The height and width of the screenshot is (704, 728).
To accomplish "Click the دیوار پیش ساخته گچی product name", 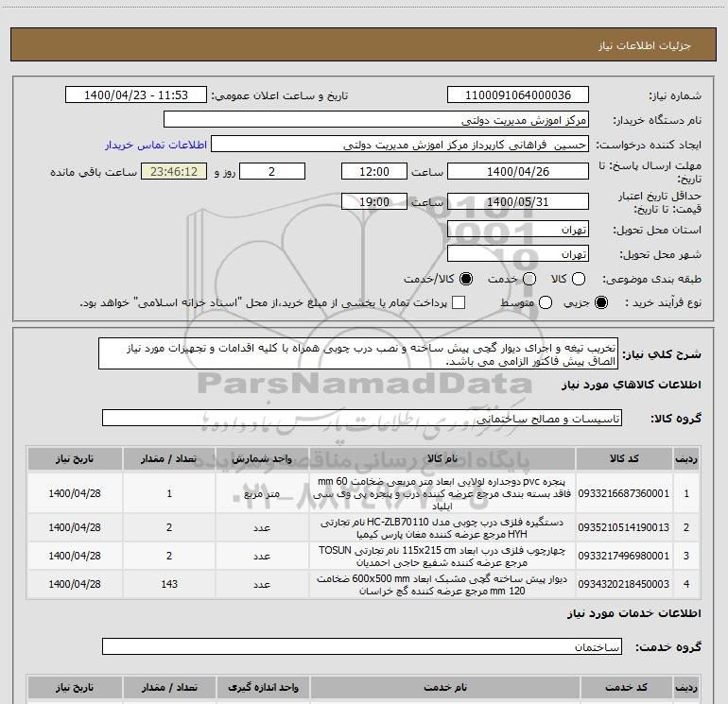I will (x=442, y=585).
